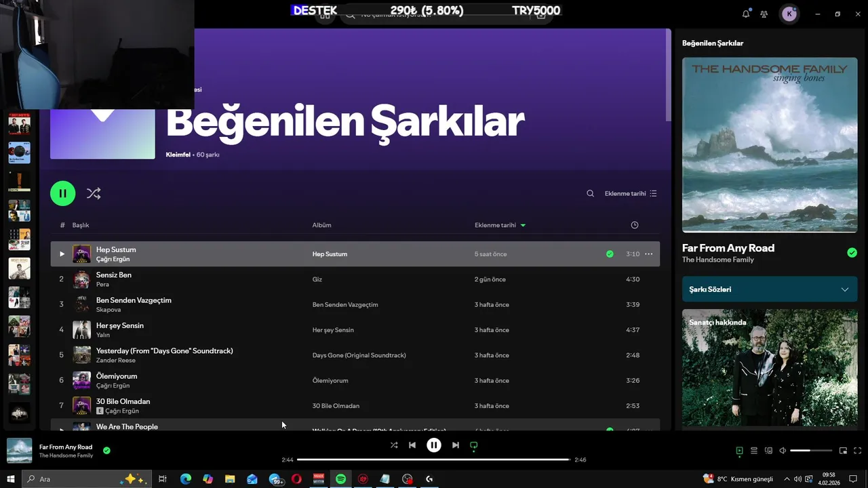
Task: Open the playback queue
Action: tap(753, 451)
